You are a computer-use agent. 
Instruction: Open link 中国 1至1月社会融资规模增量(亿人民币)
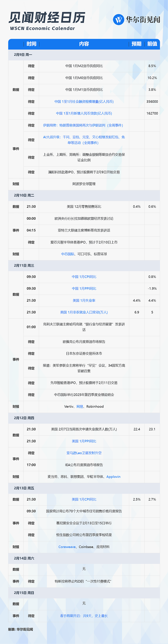84,102
